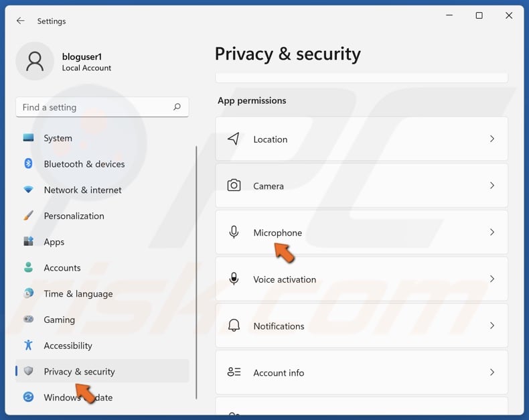
Task: Click the Gaming controller icon
Action: tap(28, 319)
